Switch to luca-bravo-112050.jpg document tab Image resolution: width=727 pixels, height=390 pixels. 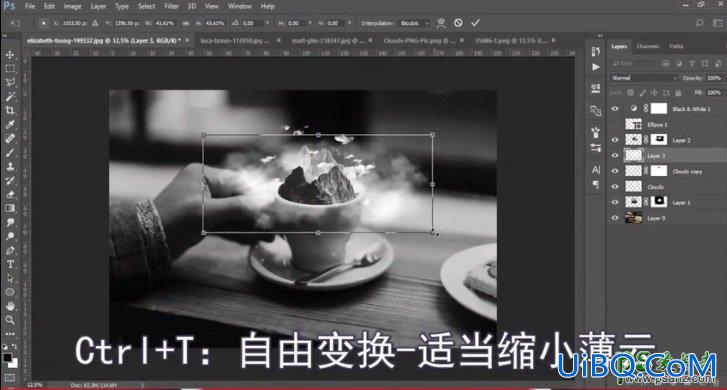(x=235, y=41)
